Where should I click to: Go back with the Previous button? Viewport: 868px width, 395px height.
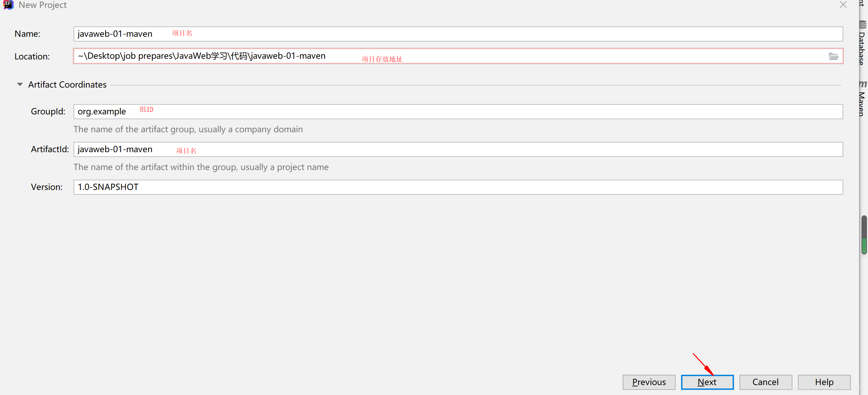point(649,382)
